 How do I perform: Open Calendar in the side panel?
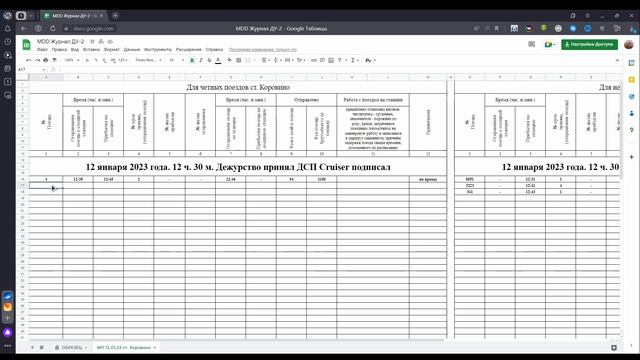pyautogui.click(x=631, y=63)
